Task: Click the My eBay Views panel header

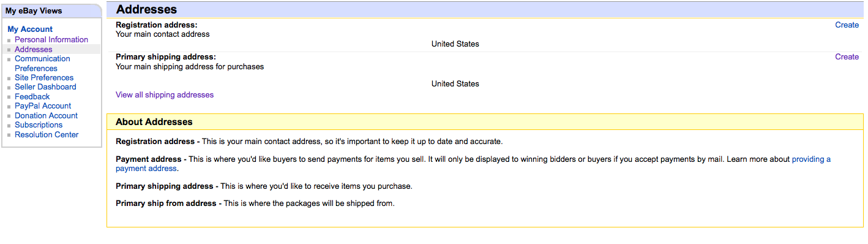Action: click(34, 10)
